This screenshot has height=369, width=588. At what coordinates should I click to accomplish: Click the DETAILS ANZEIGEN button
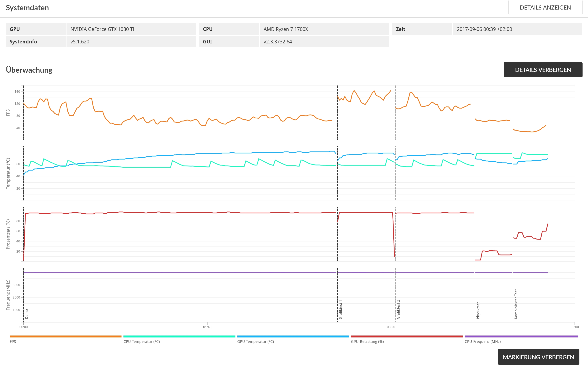tap(545, 8)
